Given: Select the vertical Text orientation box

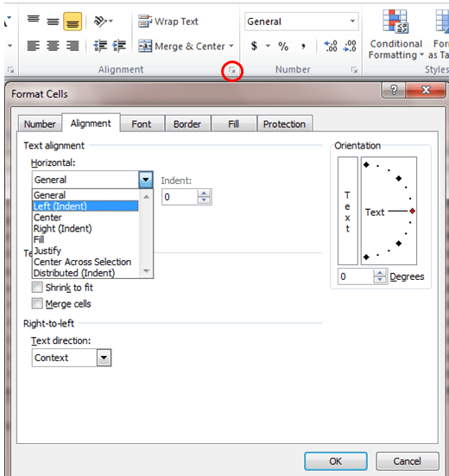Looking at the screenshot, I should pyautogui.click(x=348, y=211).
